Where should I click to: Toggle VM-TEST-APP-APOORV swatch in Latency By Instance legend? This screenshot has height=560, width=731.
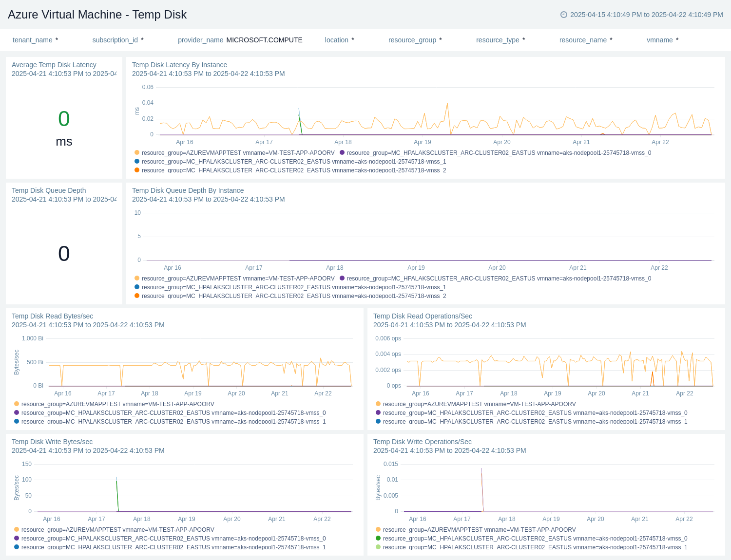tap(137, 152)
